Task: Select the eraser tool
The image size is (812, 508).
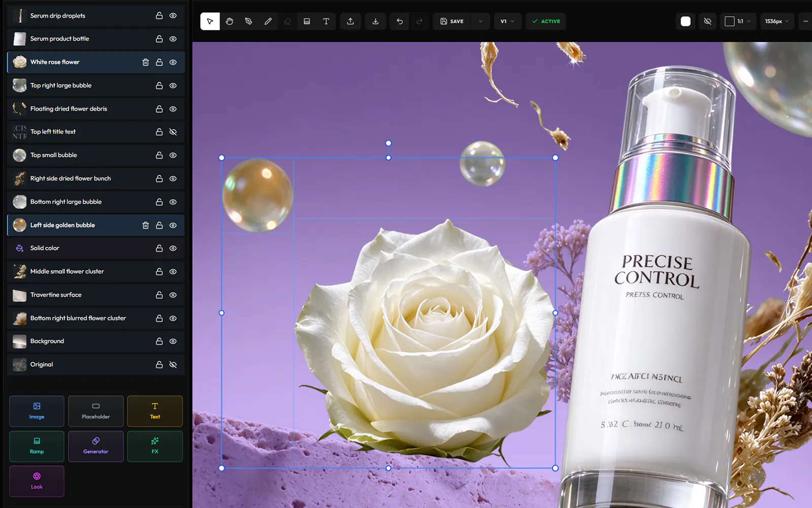Action: click(287, 21)
